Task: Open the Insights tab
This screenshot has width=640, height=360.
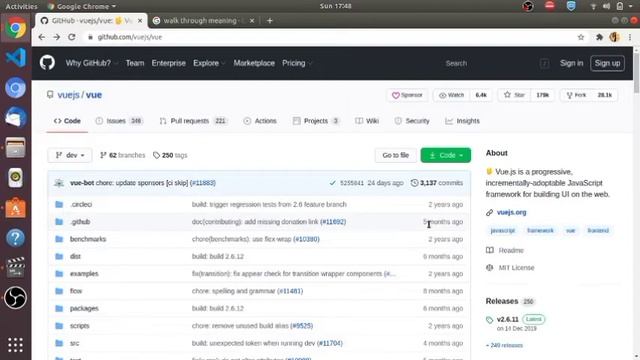Action: point(462,121)
